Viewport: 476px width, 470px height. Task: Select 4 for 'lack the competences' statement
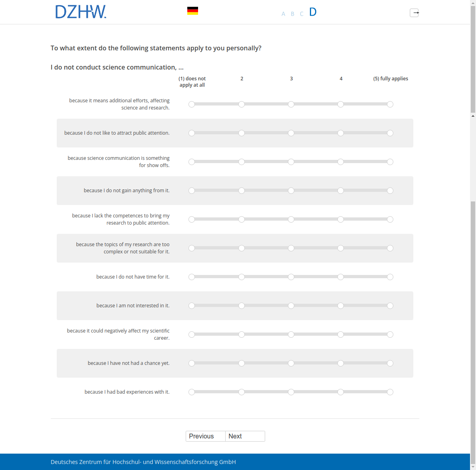tap(341, 219)
